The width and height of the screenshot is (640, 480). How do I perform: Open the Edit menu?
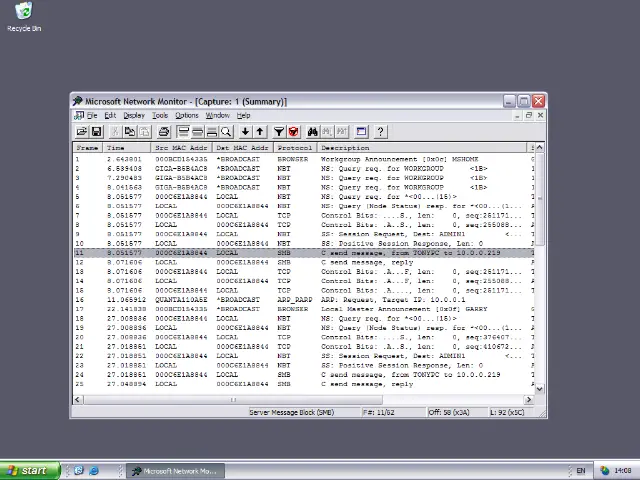(110, 116)
